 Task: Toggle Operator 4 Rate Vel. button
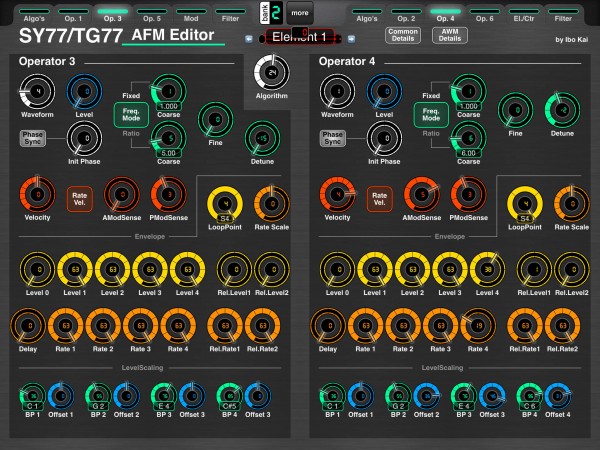coord(379,199)
